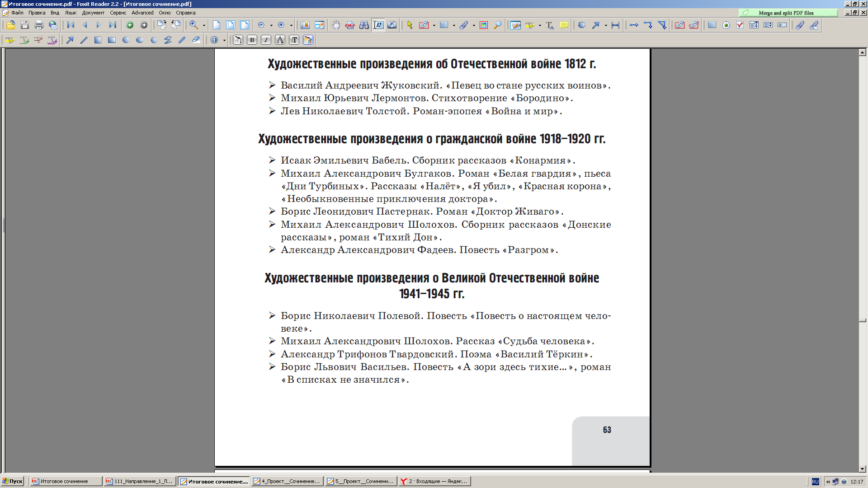The height and width of the screenshot is (488, 868).
Task: Click the Пуск start button
Action: (12, 481)
